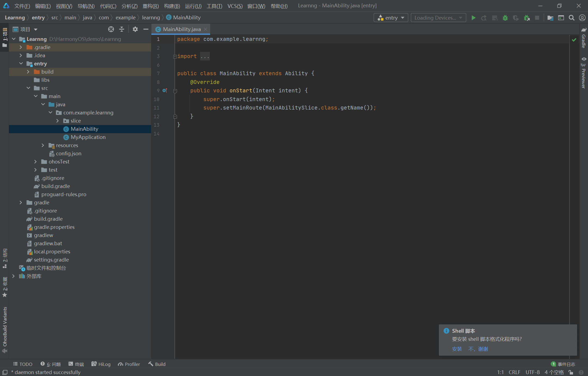Open the 编辑(E) menu

43,6
